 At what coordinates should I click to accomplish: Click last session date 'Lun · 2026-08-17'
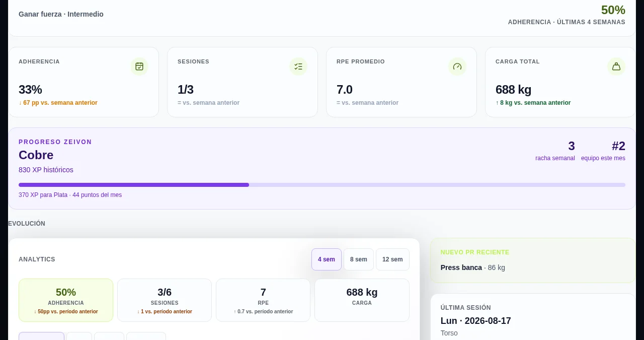pos(476,321)
